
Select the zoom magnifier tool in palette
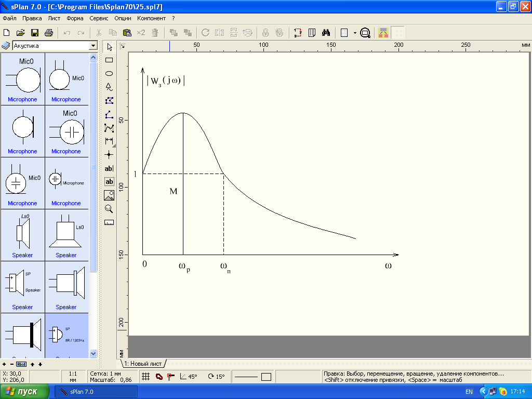109,209
